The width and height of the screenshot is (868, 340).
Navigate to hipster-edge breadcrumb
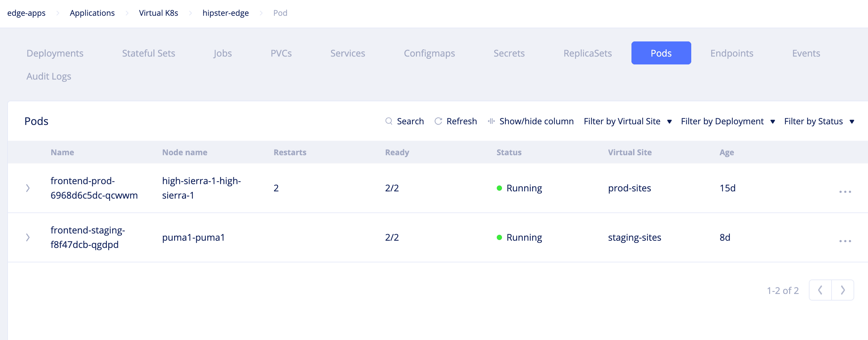tap(225, 13)
